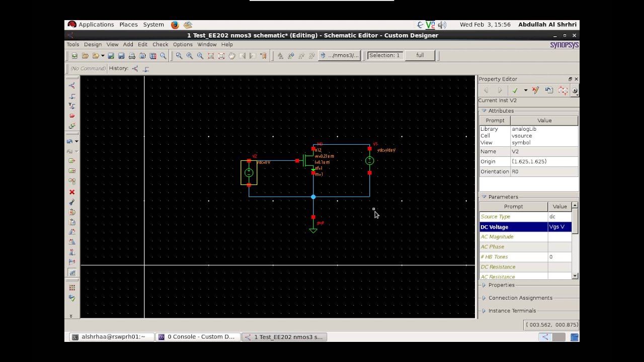Click the green check Apply icon in Property Editor
644x362 pixels.
pyautogui.click(x=515, y=90)
